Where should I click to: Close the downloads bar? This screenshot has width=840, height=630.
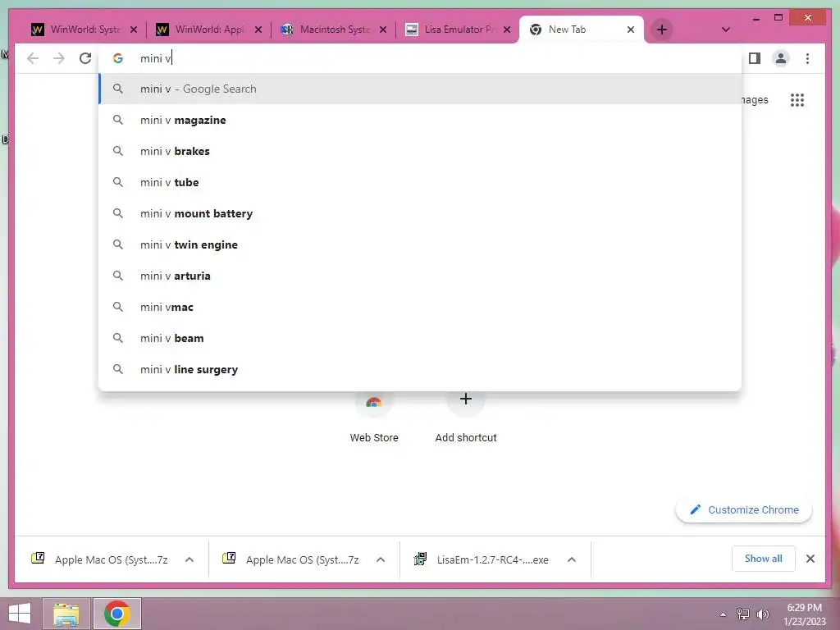(810, 559)
